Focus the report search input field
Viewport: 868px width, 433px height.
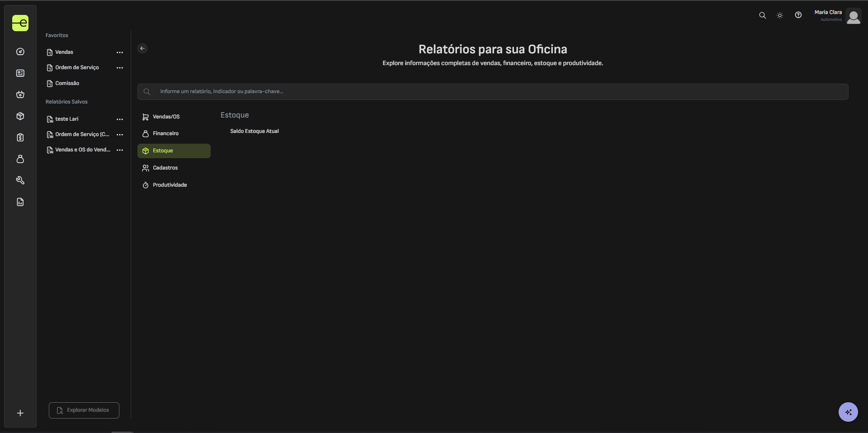493,92
